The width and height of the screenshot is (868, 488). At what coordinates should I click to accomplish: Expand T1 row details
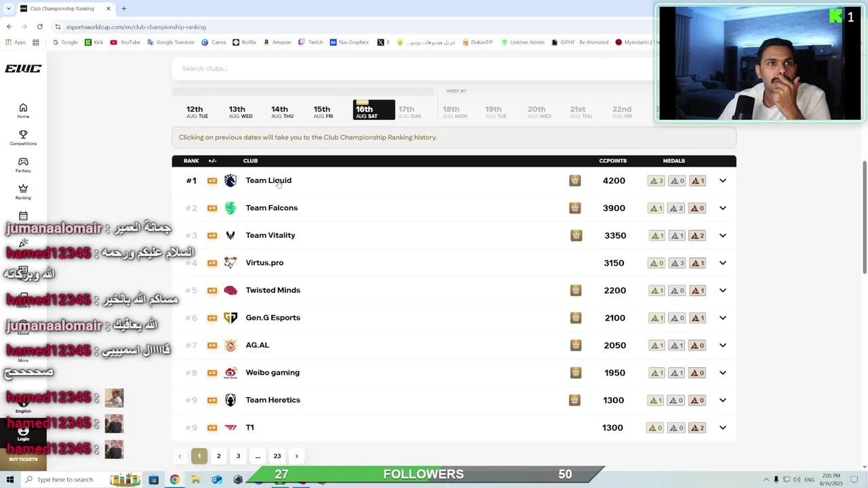(722, 428)
